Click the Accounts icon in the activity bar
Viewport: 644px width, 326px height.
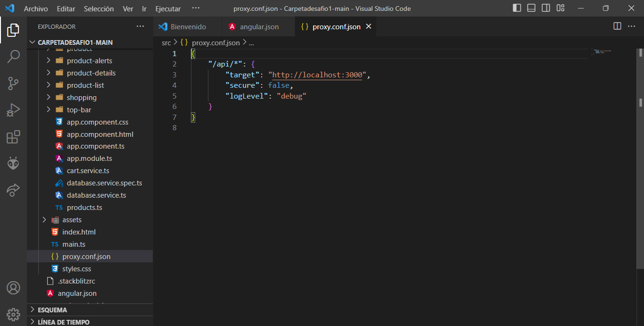tap(13, 288)
